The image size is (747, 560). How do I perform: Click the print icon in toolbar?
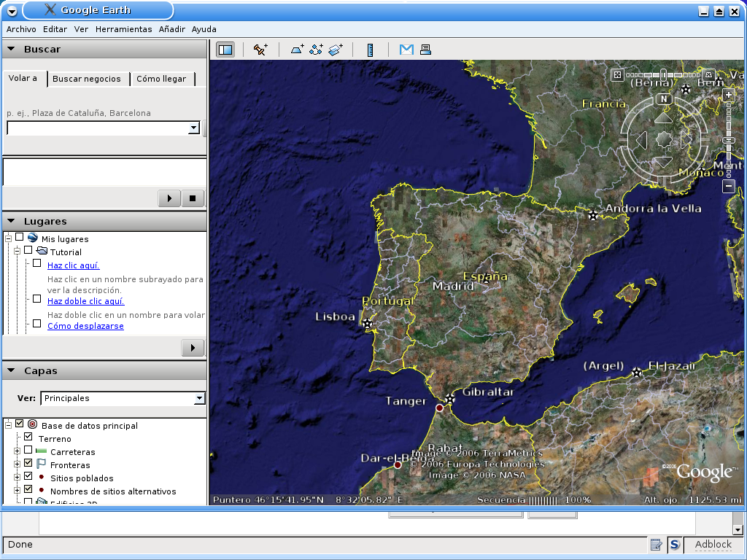click(426, 50)
